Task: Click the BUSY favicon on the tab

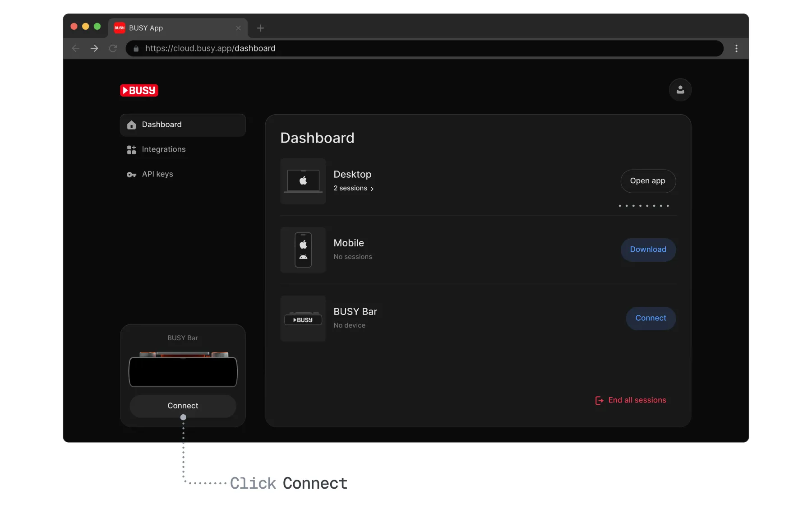Action: tap(120, 28)
